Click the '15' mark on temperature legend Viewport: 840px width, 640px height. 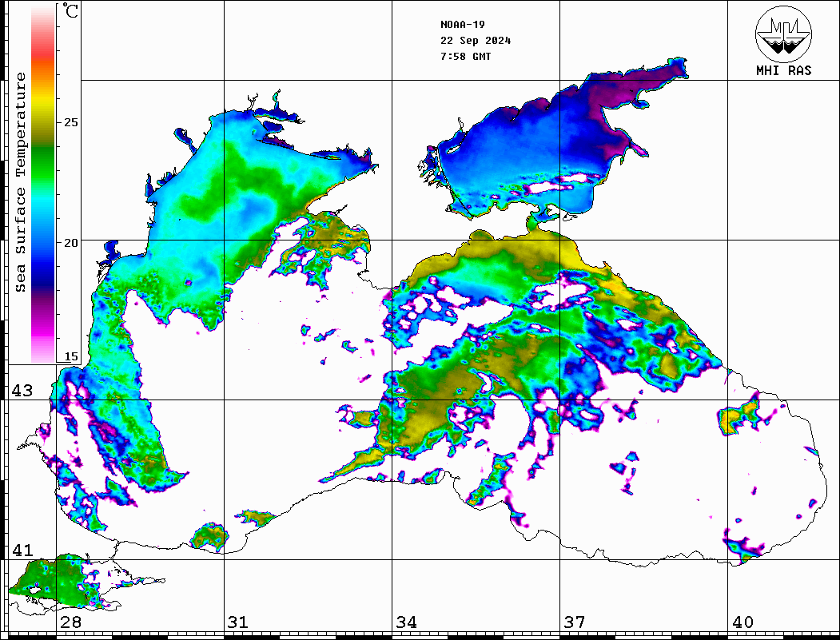click(x=70, y=356)
